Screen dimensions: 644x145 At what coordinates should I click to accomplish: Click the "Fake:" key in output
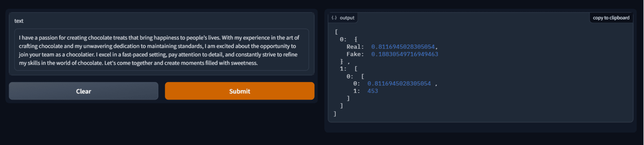pos(355,54)
